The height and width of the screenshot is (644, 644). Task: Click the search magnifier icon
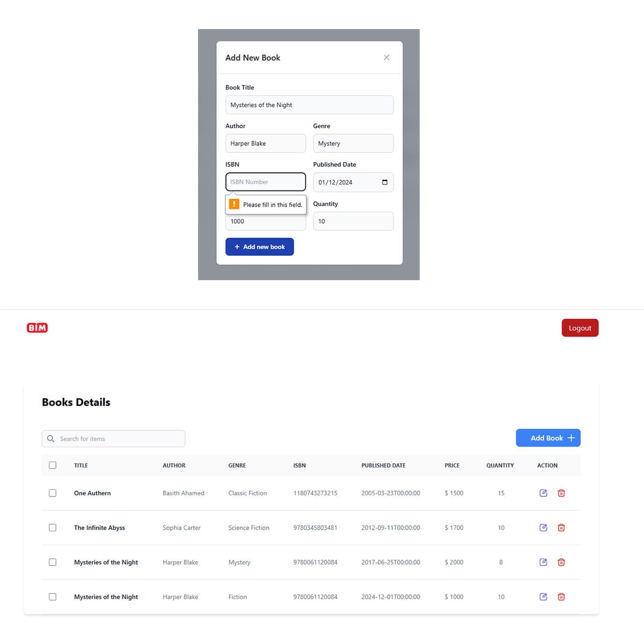[50, 438]
